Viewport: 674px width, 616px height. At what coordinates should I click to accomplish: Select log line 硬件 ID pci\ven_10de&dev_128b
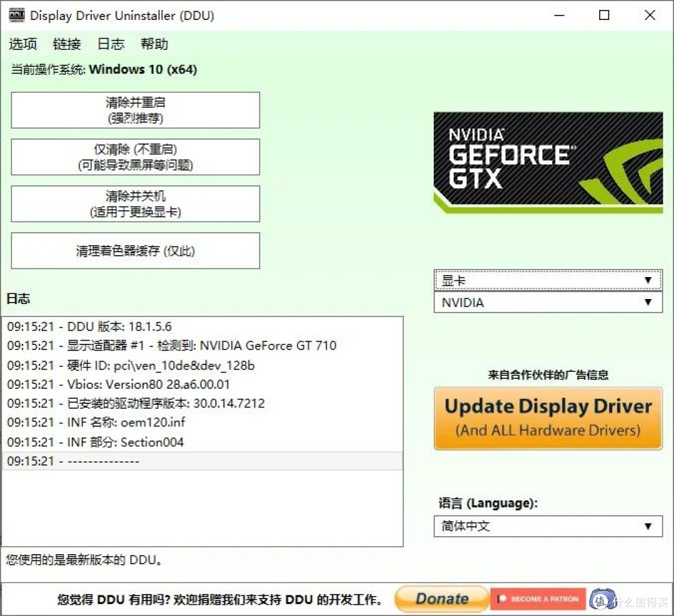[202, 365]
